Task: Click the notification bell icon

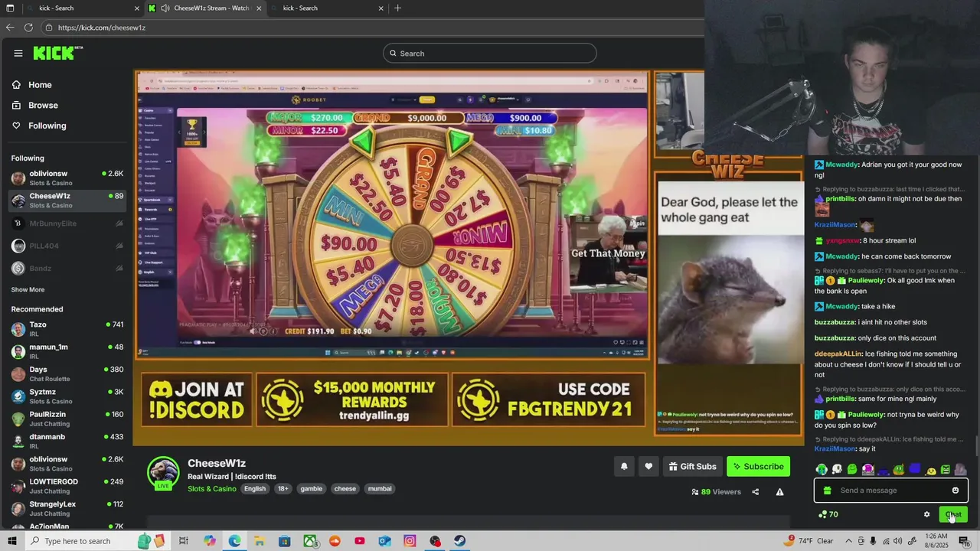Action: click(624, 466)
